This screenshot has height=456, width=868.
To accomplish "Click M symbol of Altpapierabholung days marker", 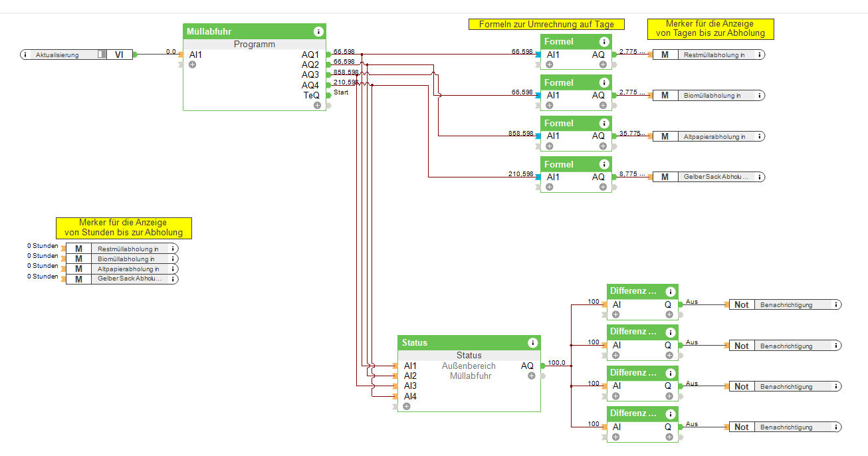I will [x=665, y=136].
